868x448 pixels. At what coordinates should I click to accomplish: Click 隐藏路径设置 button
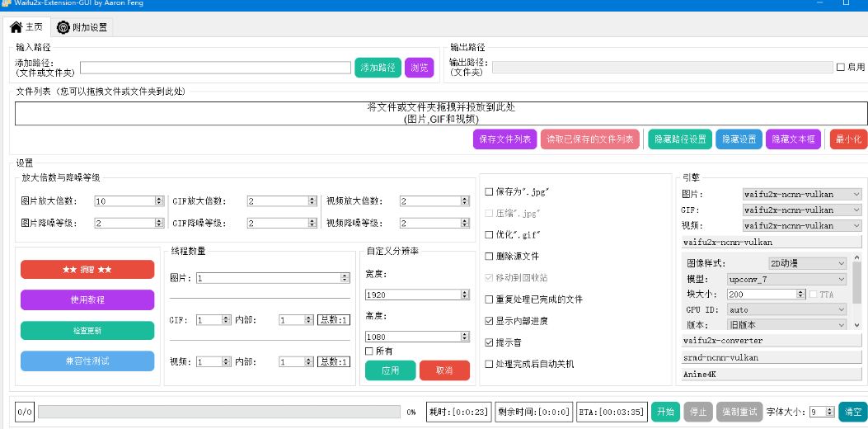click(680, 139)
